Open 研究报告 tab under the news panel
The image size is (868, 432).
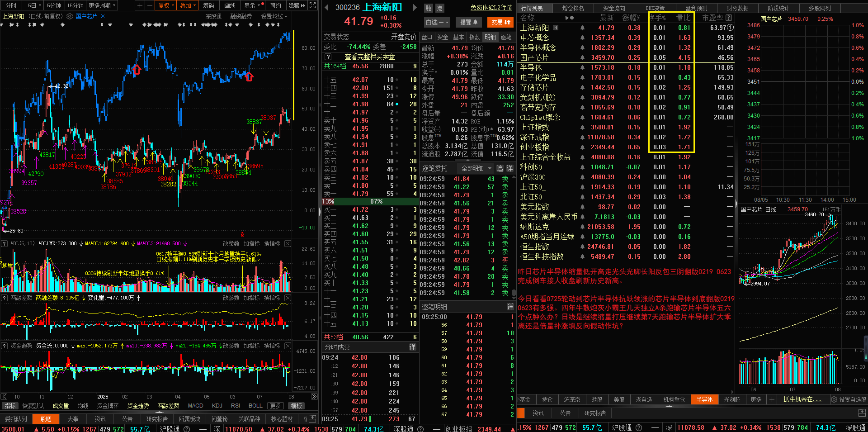tap(595, 413)
